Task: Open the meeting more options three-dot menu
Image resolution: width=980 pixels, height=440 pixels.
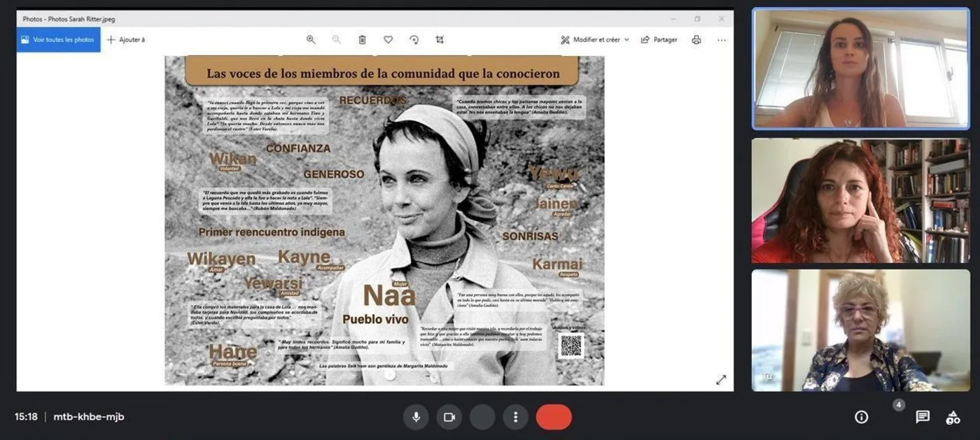Action: pyautogui.click(x=516, y=417)
